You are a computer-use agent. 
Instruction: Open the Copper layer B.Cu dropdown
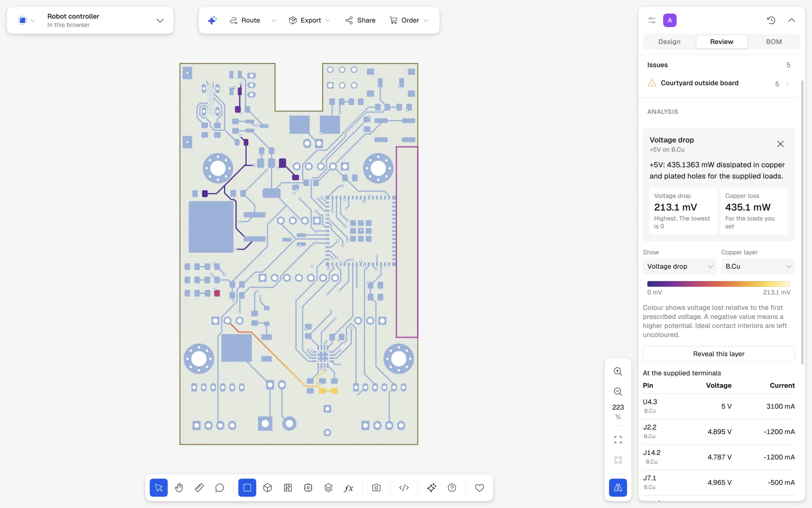(758, 266)
